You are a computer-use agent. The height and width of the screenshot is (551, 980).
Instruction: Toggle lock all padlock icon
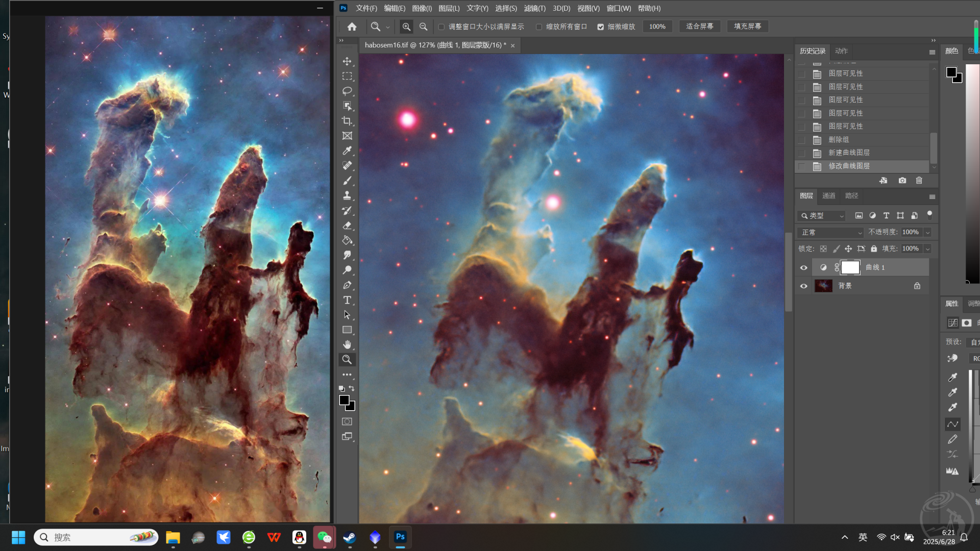[874, 248]
